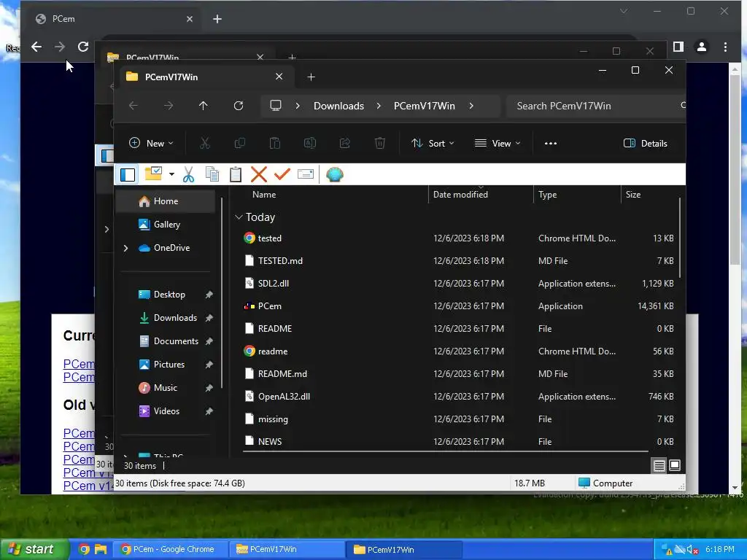Switch to large thumbnails view icon in status bar
Viewport: 747px width, 560px height.
pyautogui.click(x=675, y=465)
